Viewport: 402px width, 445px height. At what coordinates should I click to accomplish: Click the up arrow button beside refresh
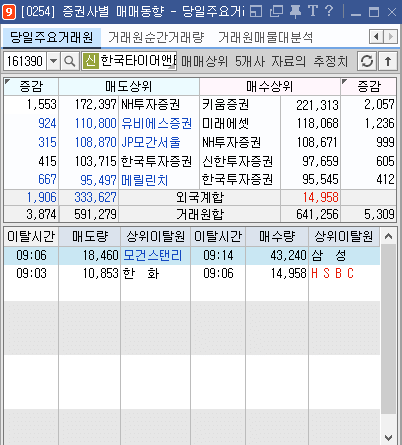point(388,61)
